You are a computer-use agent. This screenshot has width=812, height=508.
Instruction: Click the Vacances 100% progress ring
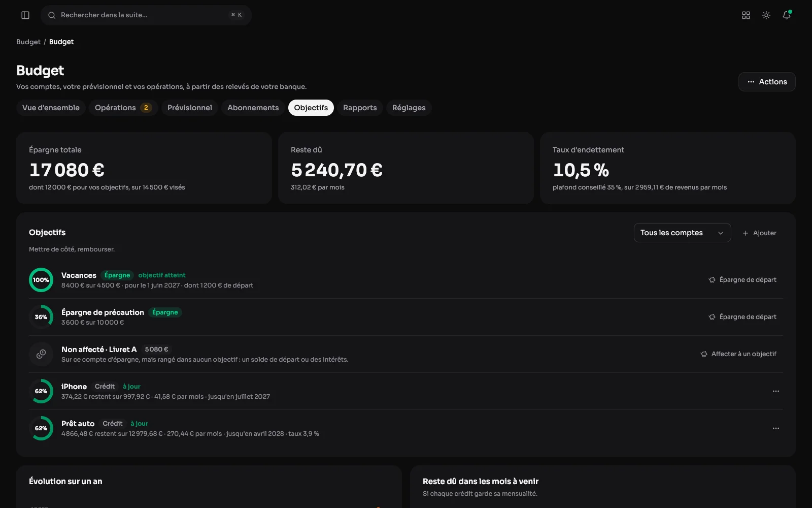coord(41,280)
